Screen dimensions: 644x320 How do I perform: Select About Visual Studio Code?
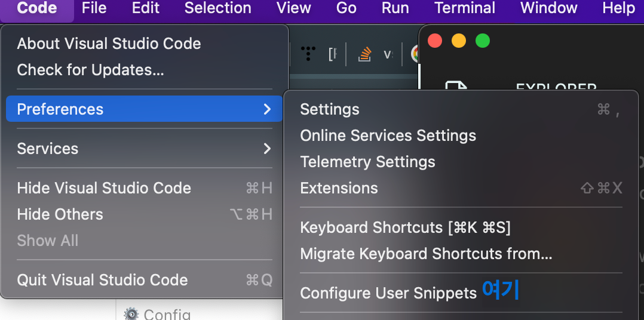coord(144,44)
